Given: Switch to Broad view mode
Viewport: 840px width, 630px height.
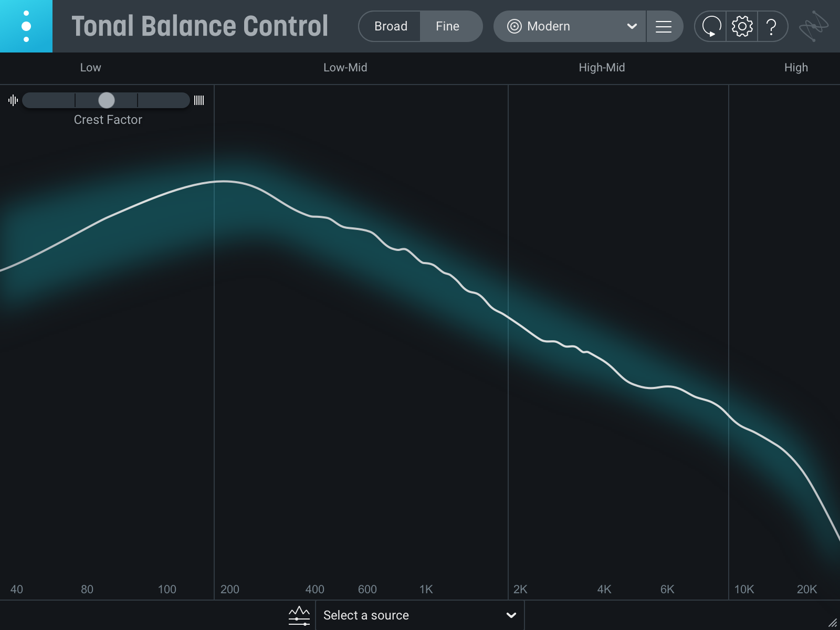Looking at the screenshot, I should tap(391, 26).
